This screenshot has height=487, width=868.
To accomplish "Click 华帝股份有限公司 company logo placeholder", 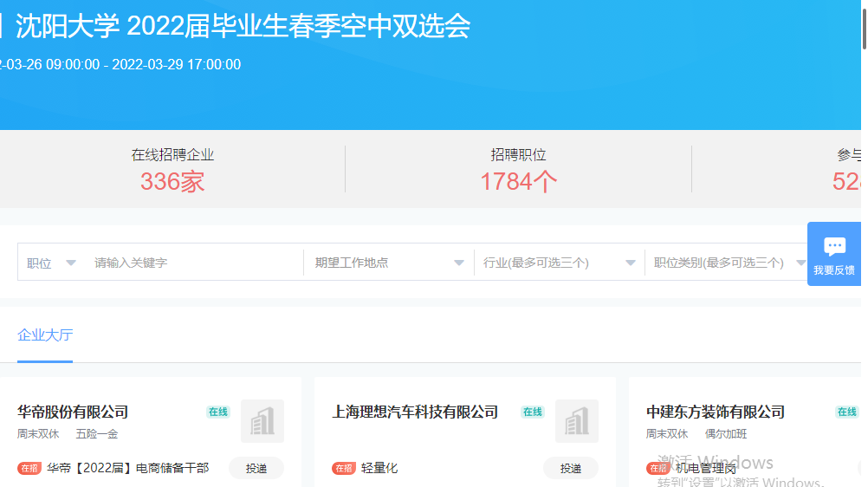I will click(x=262, y=421).
